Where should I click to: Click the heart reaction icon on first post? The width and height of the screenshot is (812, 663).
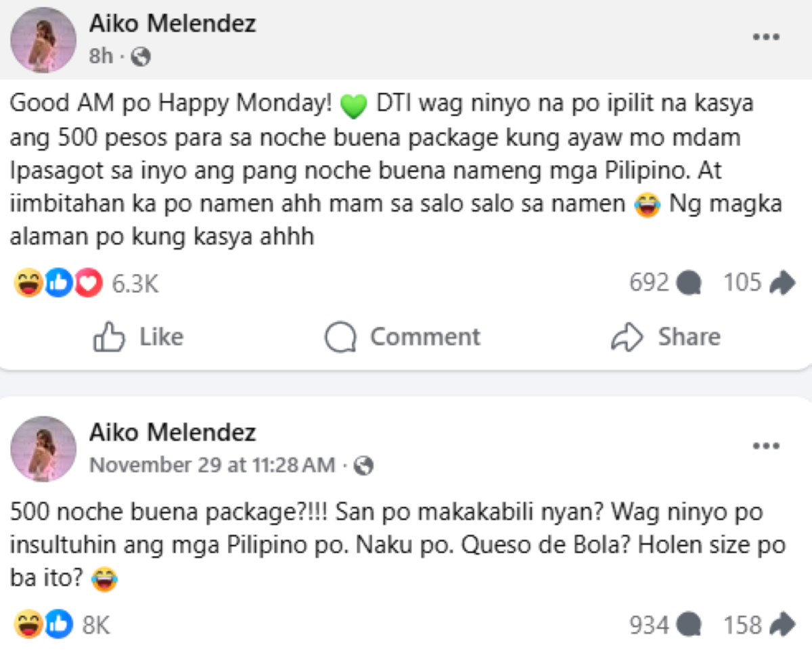[88, 284]
